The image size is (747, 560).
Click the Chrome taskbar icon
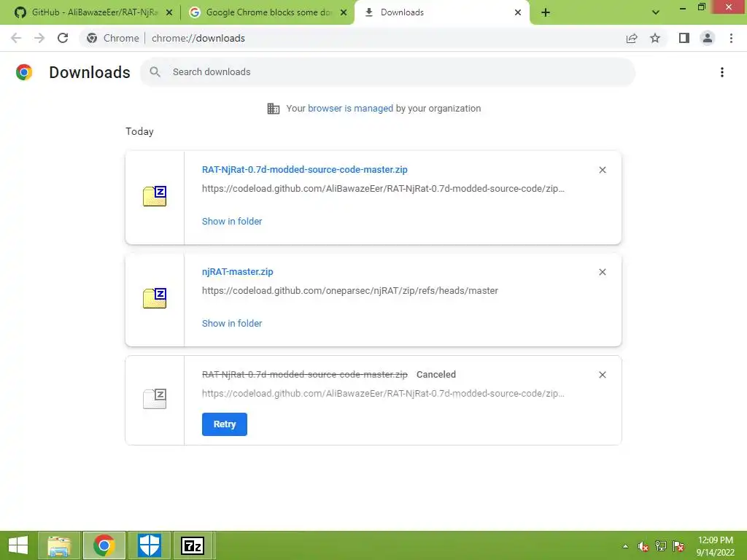point(104,545)
